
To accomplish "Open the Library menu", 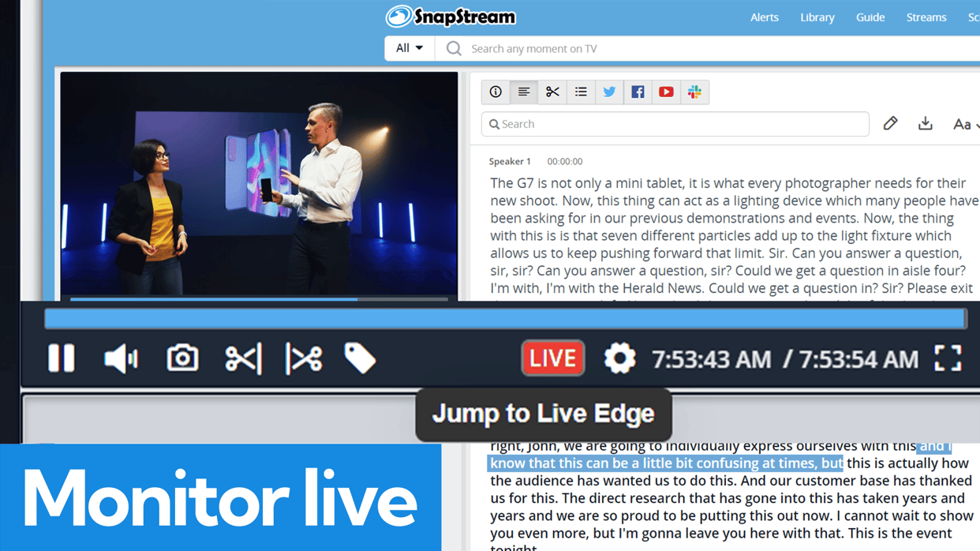I will pos(817,17).
